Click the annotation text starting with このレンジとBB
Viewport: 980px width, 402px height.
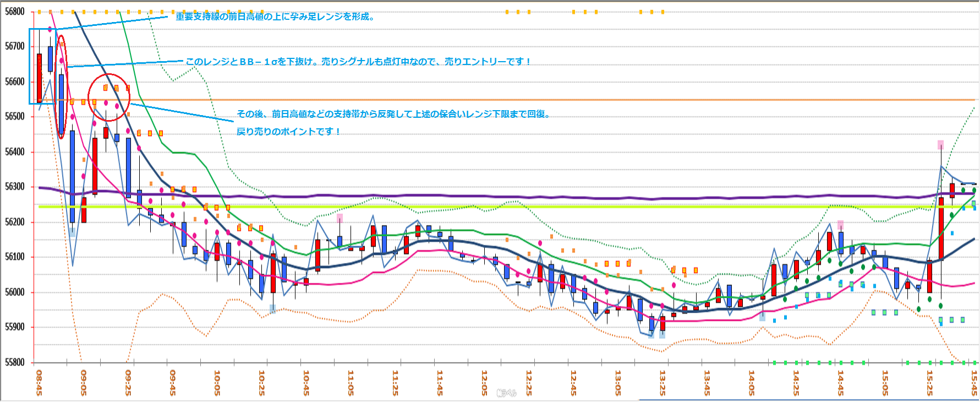pos(358,62)
